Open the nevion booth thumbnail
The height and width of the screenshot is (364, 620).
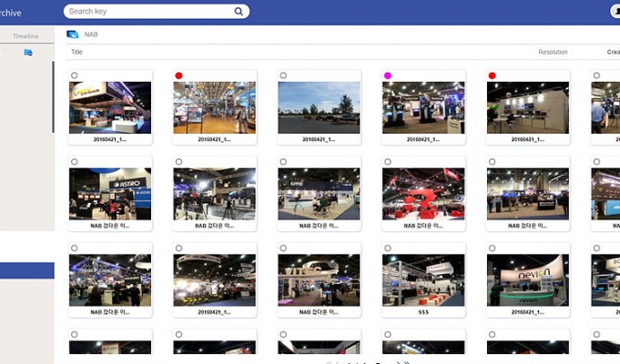pyautogui.click(x=528, y=280)
